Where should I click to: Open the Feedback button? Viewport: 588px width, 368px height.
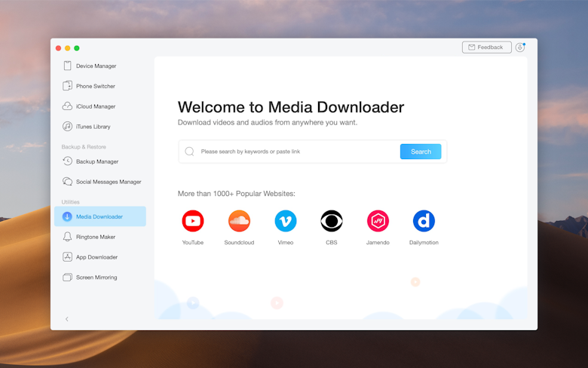[487, 48]
